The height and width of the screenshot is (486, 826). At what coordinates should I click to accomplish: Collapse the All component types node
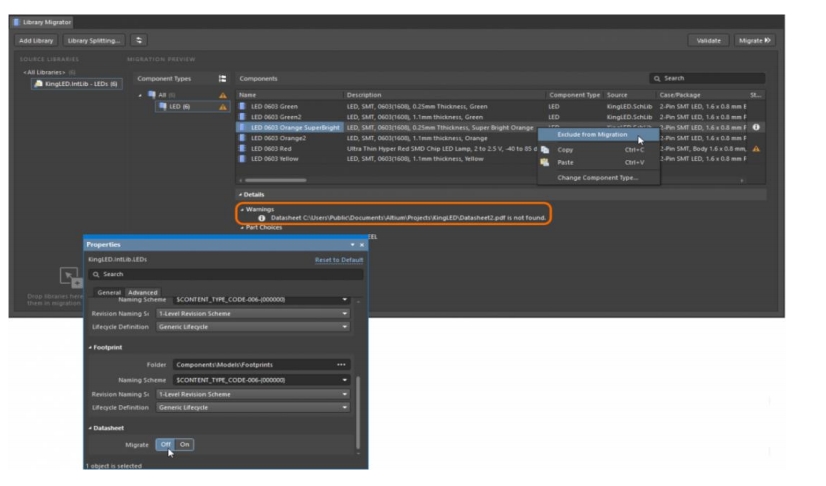(x=140, y=95)
